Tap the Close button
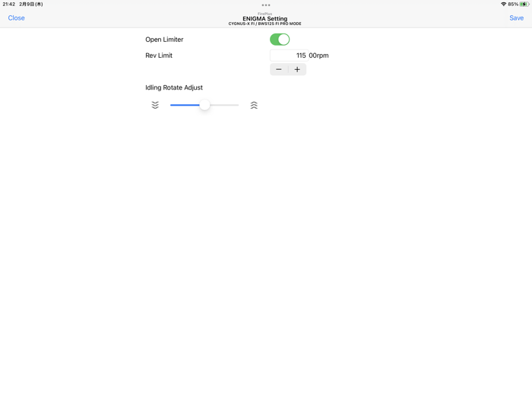Viewport: 532px width, 399px height. click(x=16, y=18)
